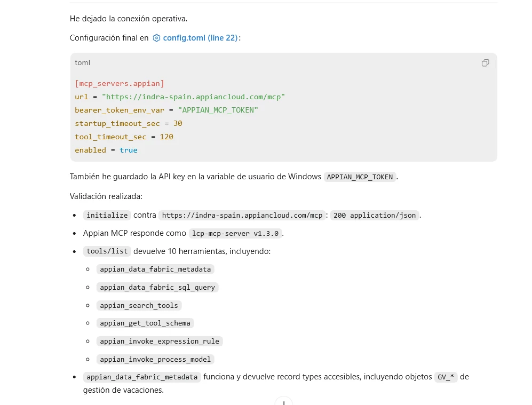This screenshot has width=532, height=405.
Task: Click appian_invoke_process_model list item
Action: coord(155,359)
